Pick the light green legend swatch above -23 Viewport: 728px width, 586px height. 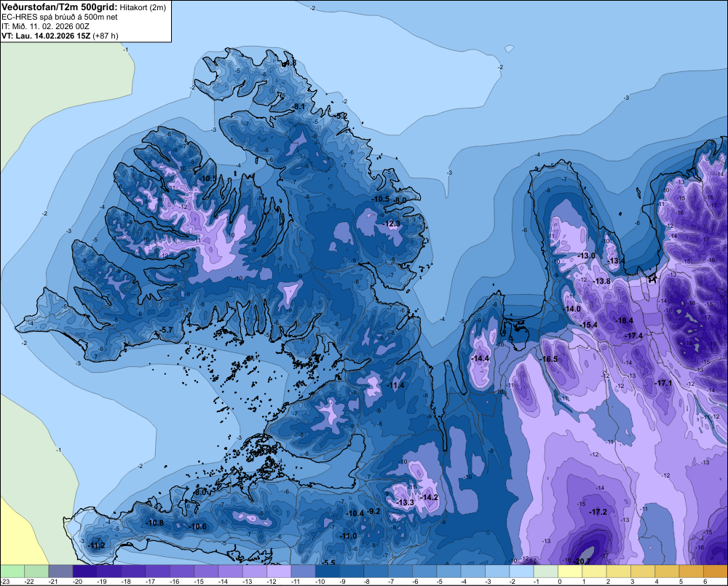pos(12,571)
